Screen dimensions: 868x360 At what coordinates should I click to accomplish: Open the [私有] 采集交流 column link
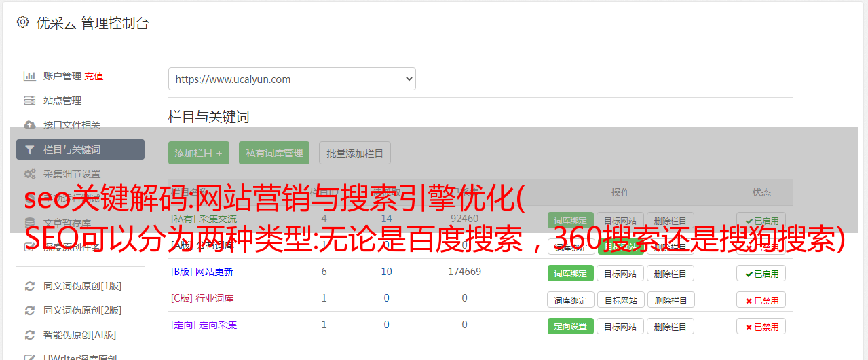pos(204,219)
